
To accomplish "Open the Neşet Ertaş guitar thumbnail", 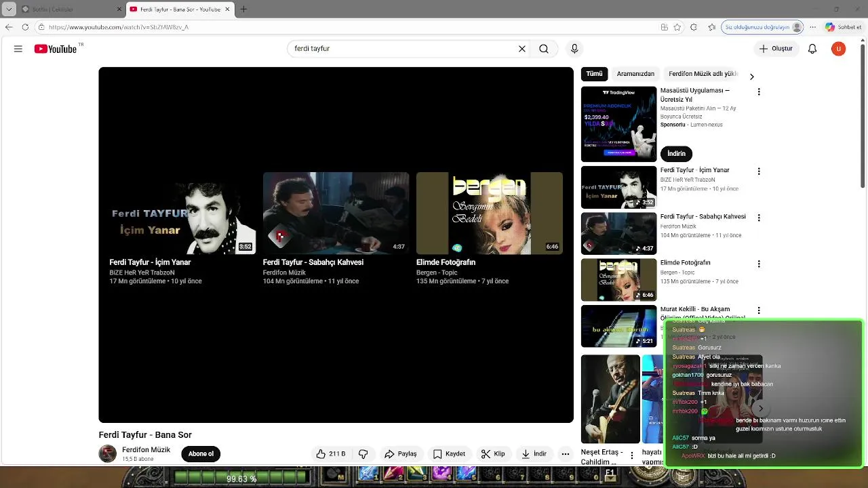I will [x=610, y=399].
